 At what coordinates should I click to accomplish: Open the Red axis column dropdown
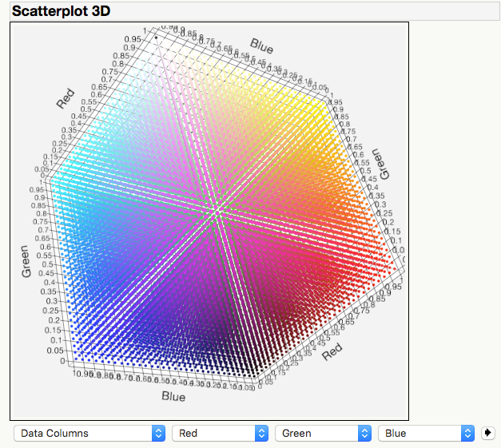[220, 433]
